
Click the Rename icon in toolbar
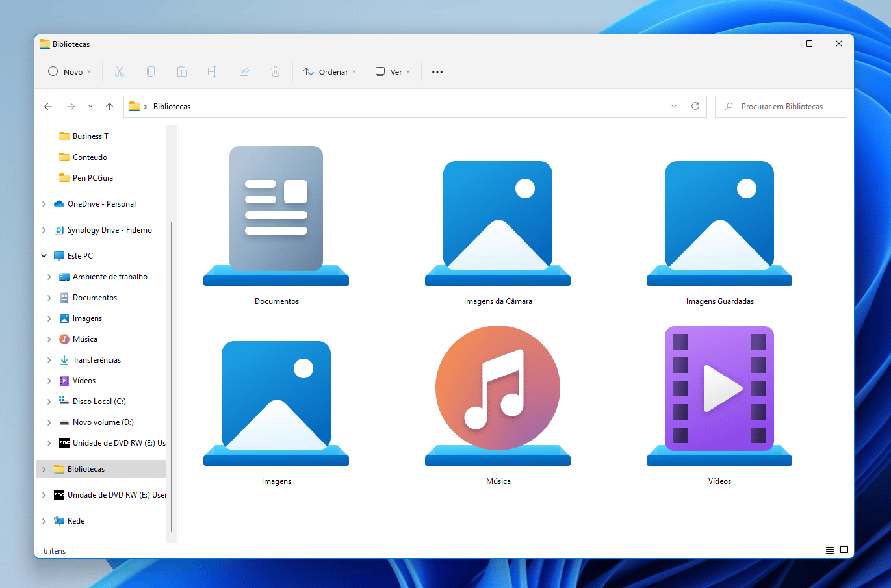[x=213, y=71]
